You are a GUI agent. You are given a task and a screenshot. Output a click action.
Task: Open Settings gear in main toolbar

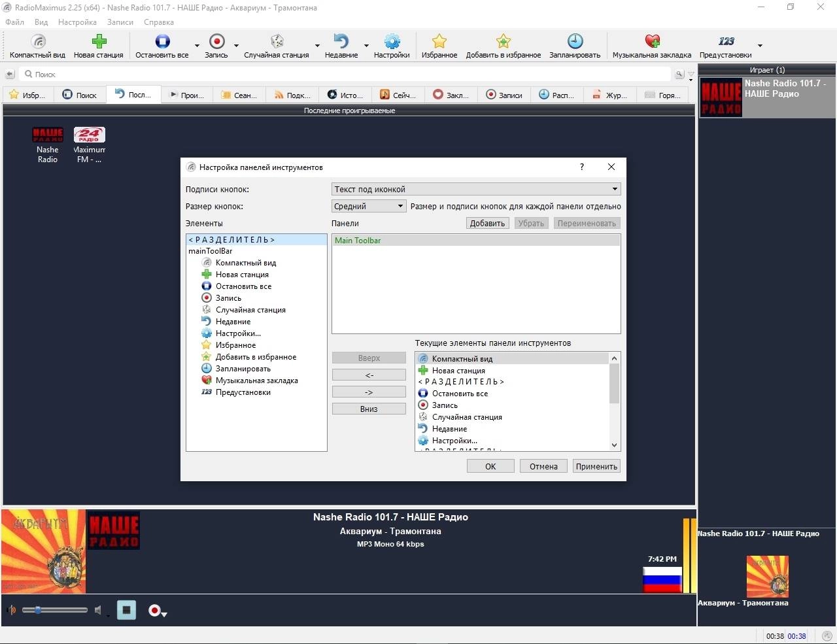click(x=392, y=42)
